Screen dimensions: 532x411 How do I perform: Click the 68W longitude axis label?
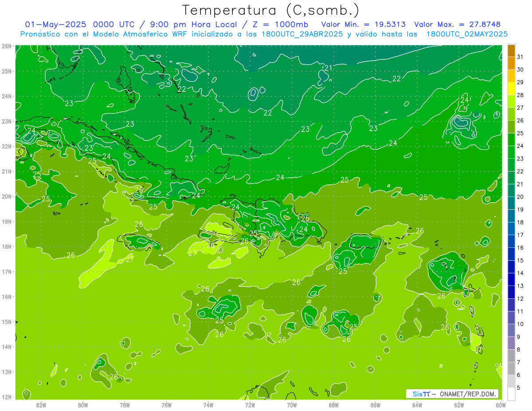point(333,405)
